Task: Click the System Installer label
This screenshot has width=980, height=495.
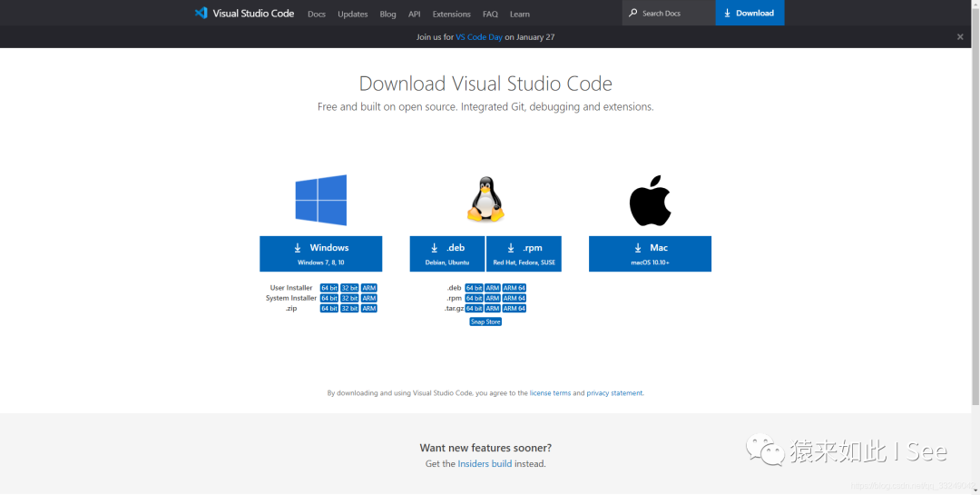Action: point(290,299)
